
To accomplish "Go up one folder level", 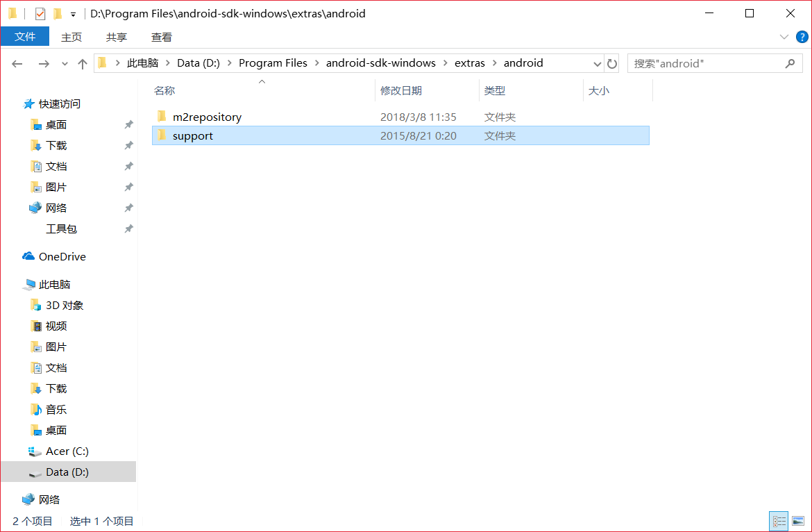I will tap(83, 64).
